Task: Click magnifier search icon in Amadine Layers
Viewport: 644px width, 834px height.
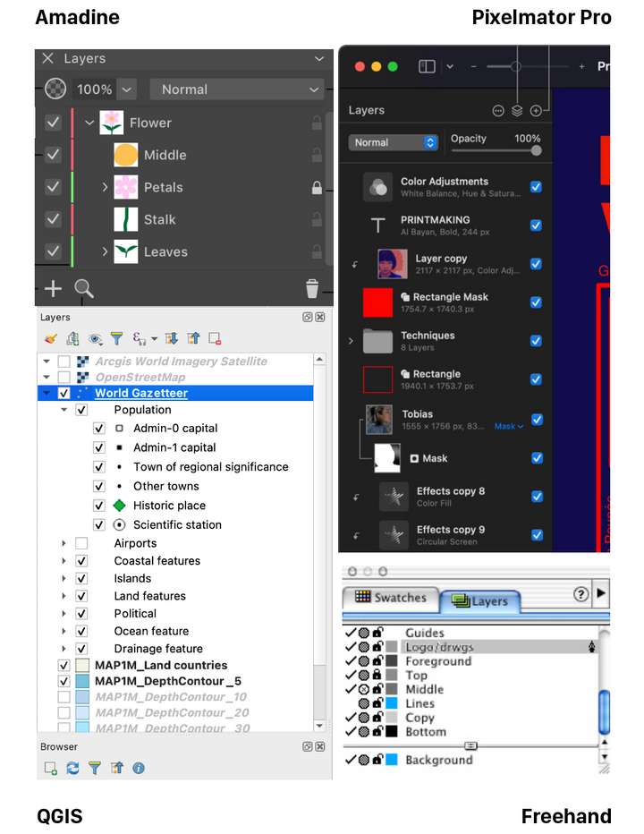Action: 83,288
